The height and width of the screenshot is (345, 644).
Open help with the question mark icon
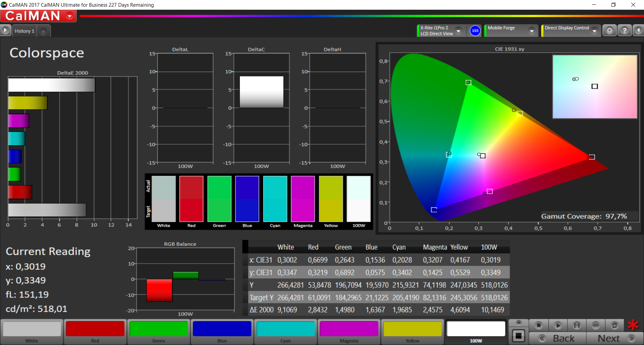point(624,30)
